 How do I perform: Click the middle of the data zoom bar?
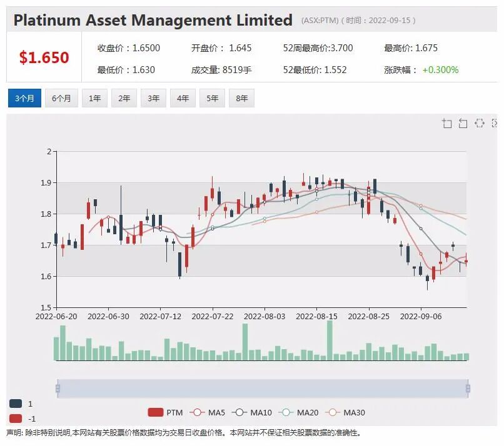(x=263, y=389)
